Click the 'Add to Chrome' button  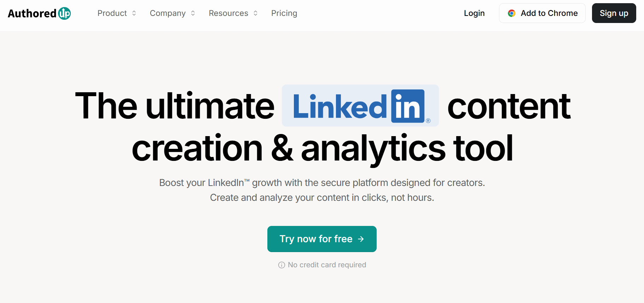[x=542, y=13]
